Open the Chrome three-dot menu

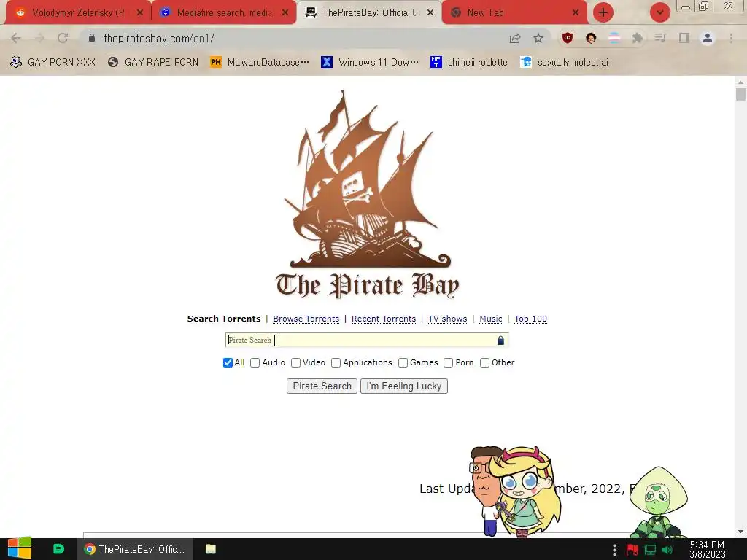point(731,38)
